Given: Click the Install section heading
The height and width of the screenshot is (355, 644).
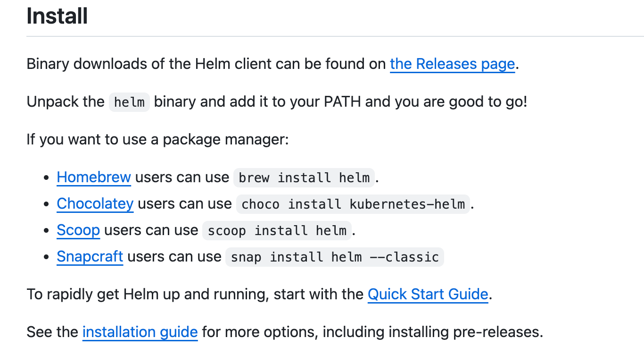Looking at the screenshot, I should point(57,16).
